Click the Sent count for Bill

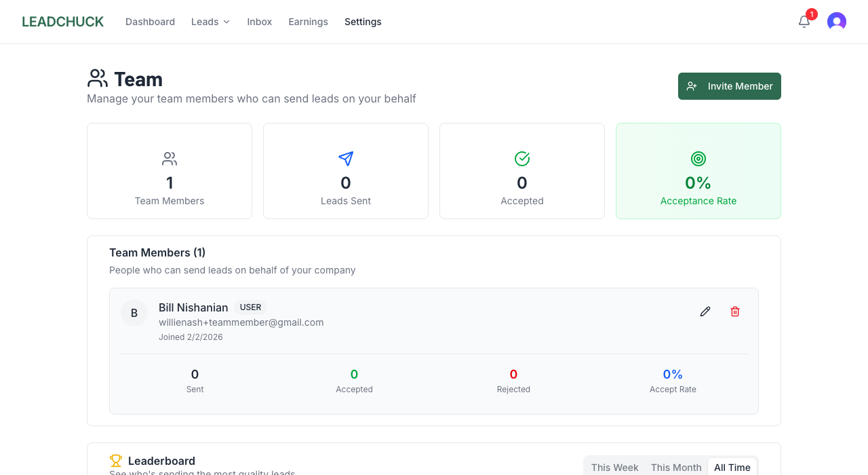(195, 375)
